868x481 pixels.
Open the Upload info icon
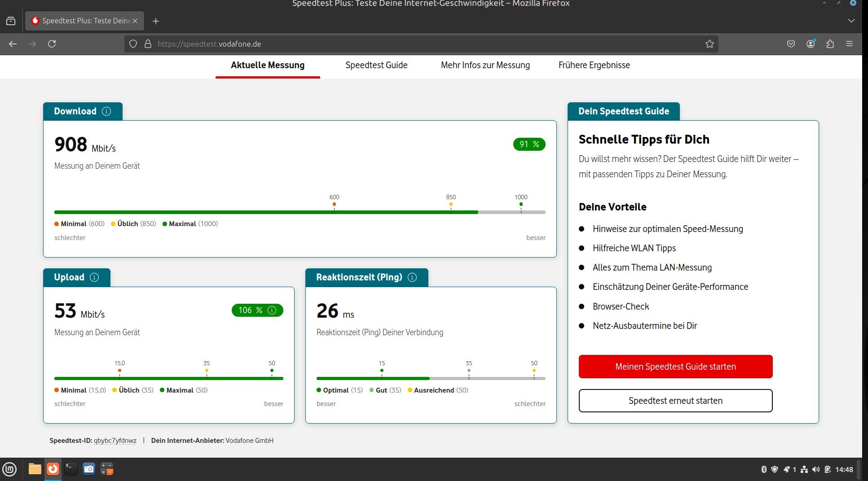coord(94,277)
